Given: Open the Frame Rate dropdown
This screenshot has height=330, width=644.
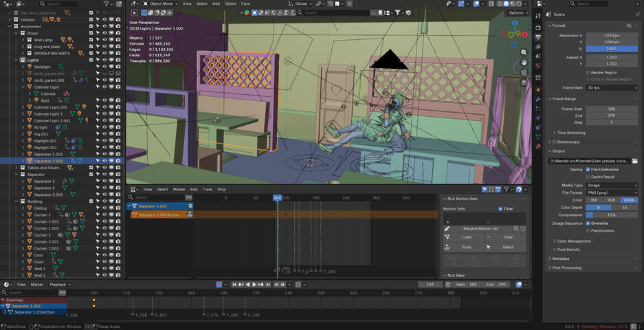Looking at the screenshot, I should coord(612,88).
